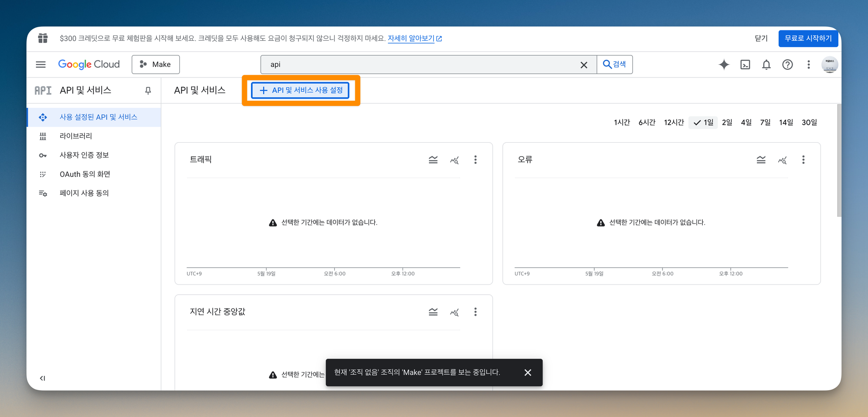Activate Cloud Shell terminal icon
Image resolution: width=868 pixels, height=417 pixels.
pos(745,64)
